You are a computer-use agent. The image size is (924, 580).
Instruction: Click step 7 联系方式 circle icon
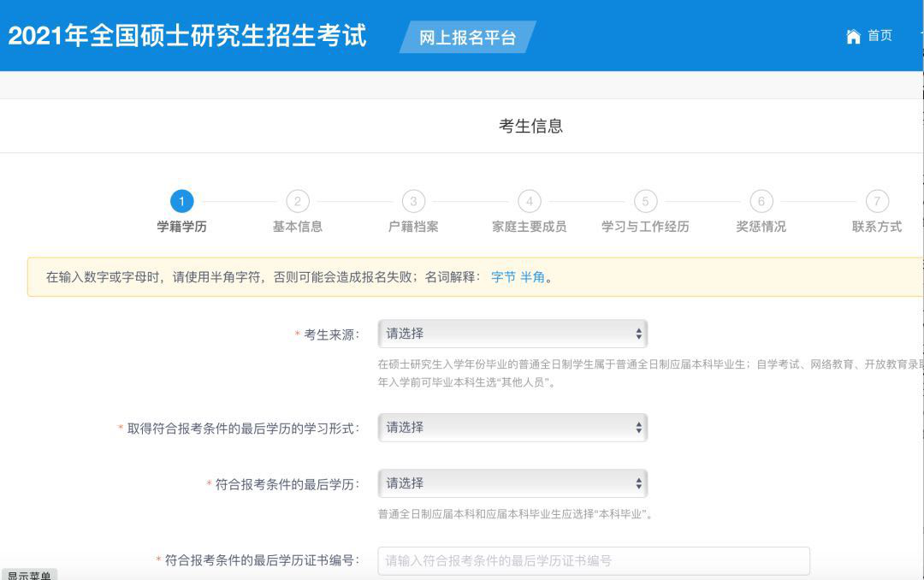(x=876, y=203)
